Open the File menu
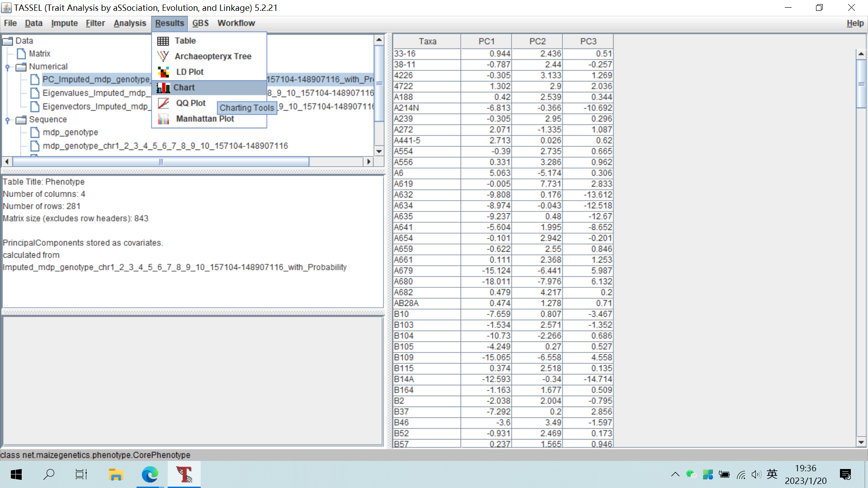868x488 pixels. pyautogui.click(x=10, y=23)
